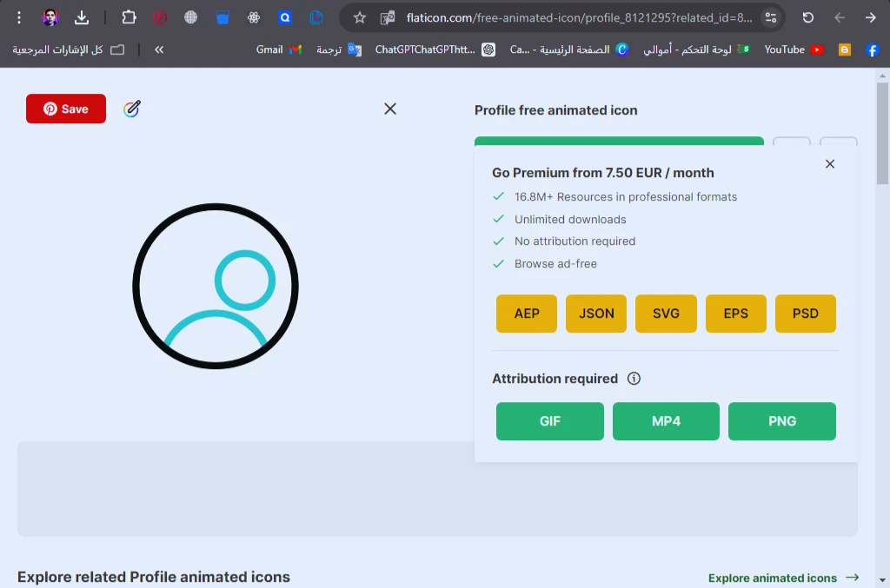Click the red play extension icon
The image size is (890, 588).
point(160,17)
